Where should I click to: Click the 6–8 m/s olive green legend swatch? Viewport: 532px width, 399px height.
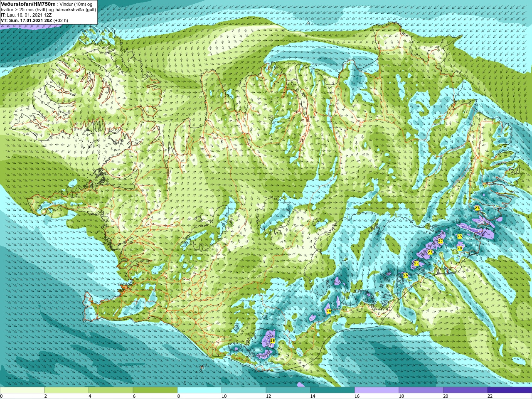[x=155, y=390]
